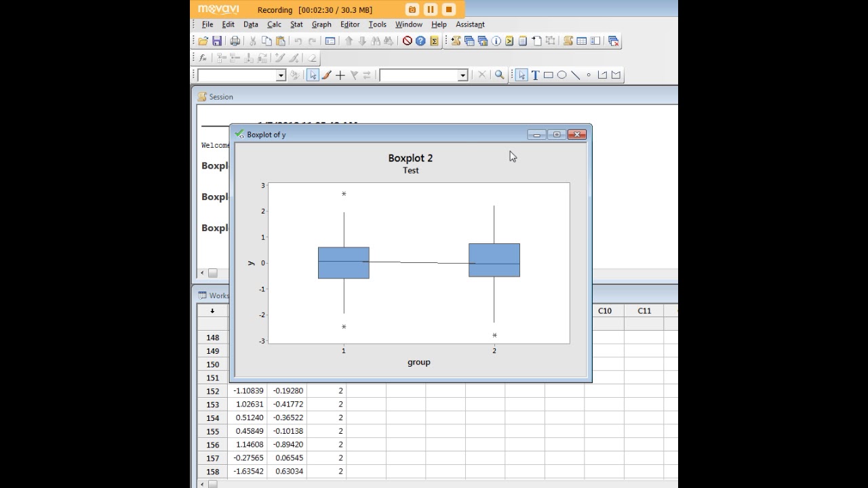Select the Line annotation tool
Image resolution: width=868 pixels, height=488 pixels.
coord(575,75)
